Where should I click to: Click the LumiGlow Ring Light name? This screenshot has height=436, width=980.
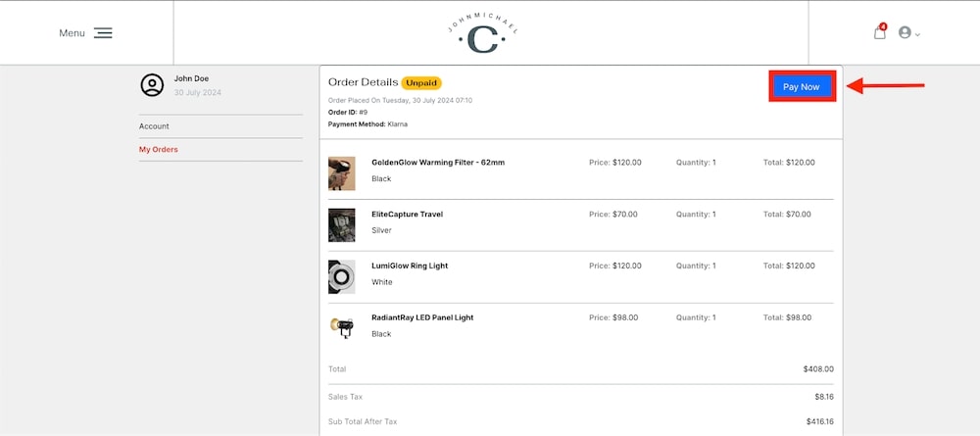tap(410, 266)
